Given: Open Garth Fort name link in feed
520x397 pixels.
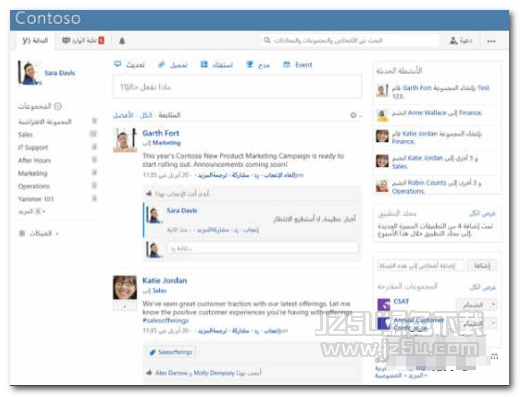Looking at the screenshot, I should (161, 133).
